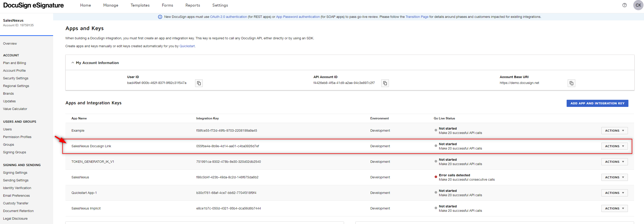
Task: Select TOKEN_GENERATOR_IK_V1 app name
Action: [x=93, y=162]
